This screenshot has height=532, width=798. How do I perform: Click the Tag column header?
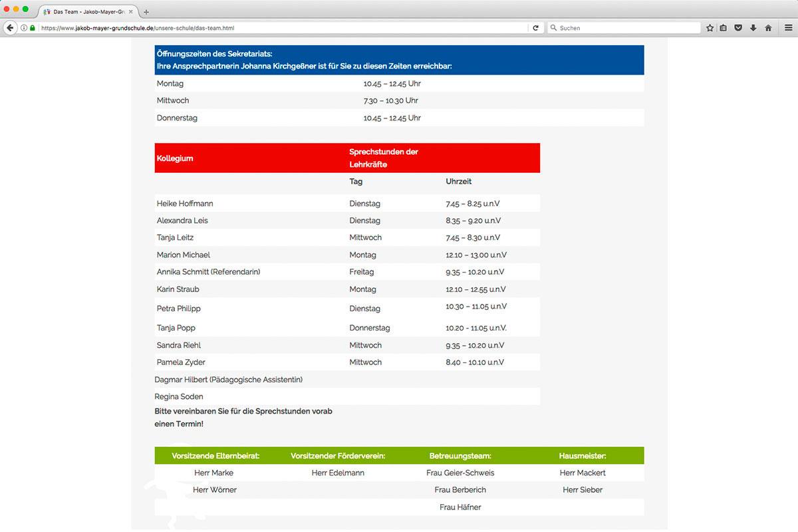(x=356, y=182)
